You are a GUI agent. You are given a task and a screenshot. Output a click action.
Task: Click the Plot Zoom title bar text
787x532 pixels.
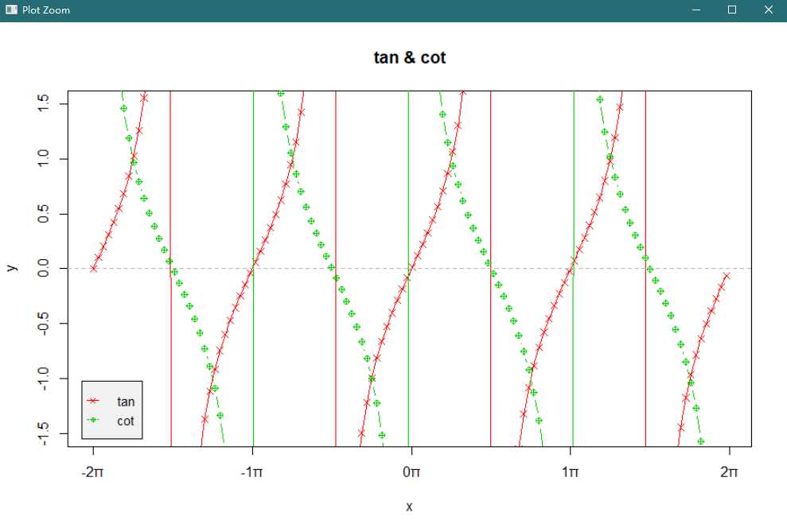click(46, 10)
